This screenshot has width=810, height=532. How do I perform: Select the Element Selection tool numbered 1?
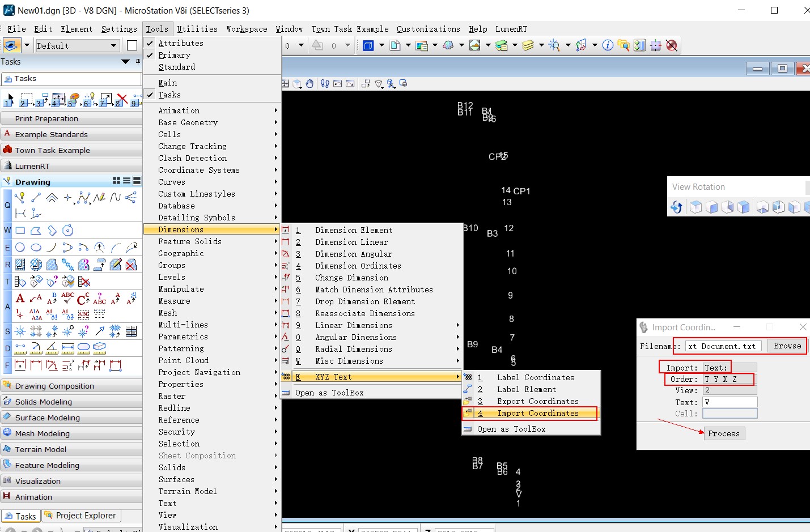(x=9, y=100)
